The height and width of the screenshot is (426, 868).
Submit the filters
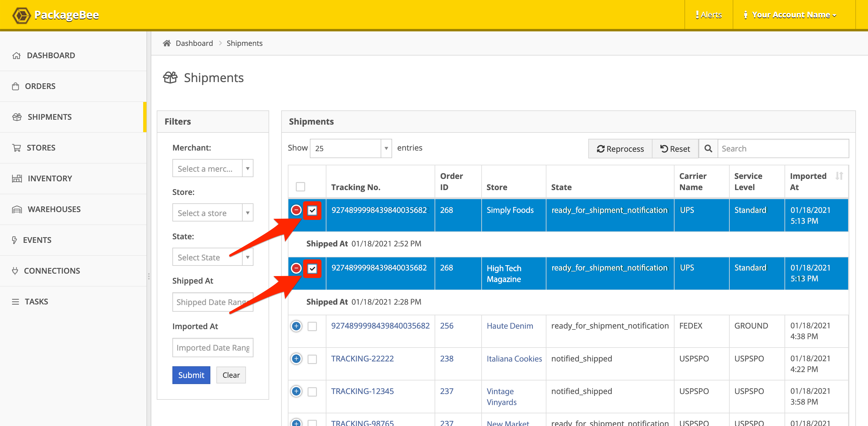pos(191,375)
